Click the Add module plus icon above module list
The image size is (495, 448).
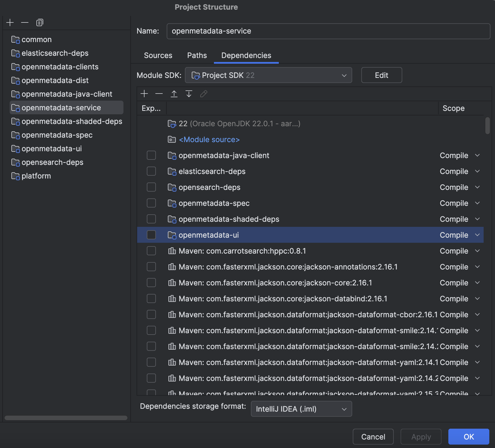pos(10,22)
